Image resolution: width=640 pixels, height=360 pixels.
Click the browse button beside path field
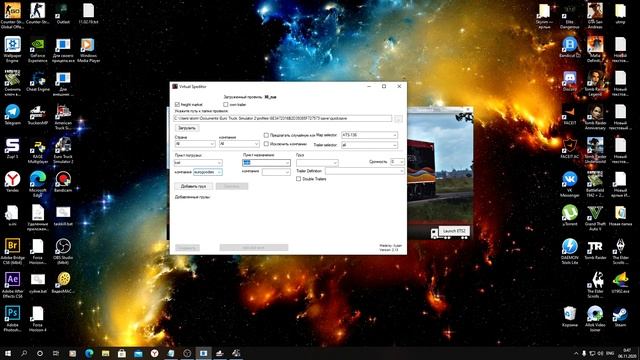(x=398, y=119)
